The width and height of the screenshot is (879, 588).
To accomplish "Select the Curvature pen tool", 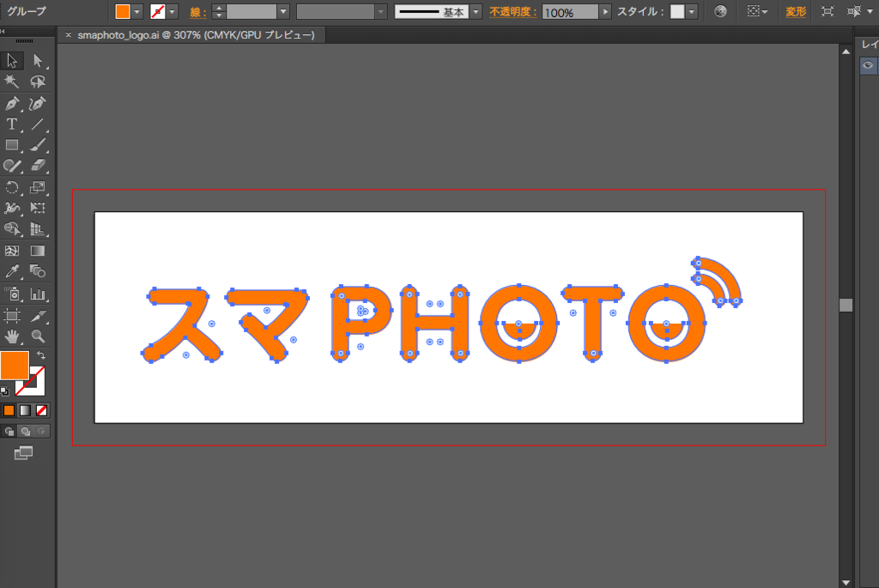I will click(x=38, y=103).
